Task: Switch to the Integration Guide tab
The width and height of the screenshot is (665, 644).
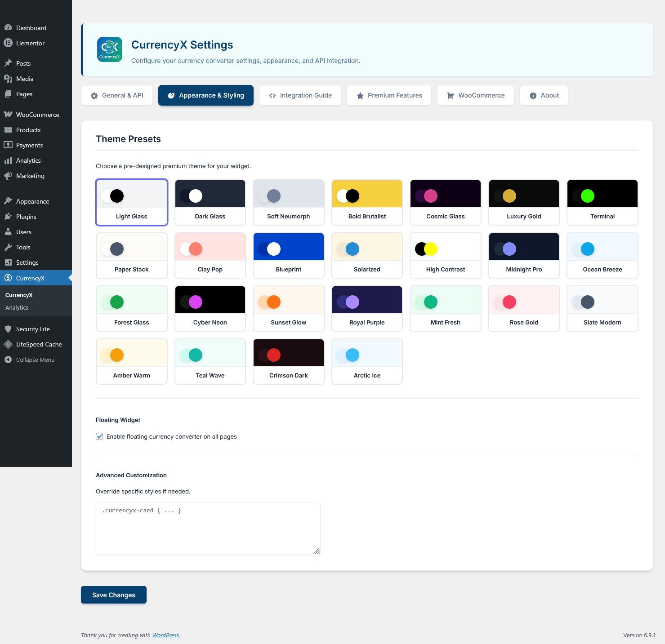Action: (299, 95)
